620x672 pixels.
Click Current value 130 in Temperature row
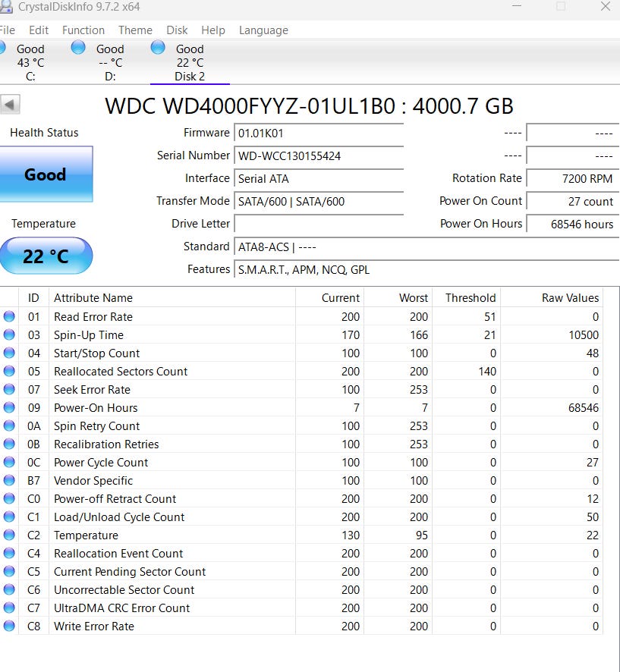click(x=351, y=535)
